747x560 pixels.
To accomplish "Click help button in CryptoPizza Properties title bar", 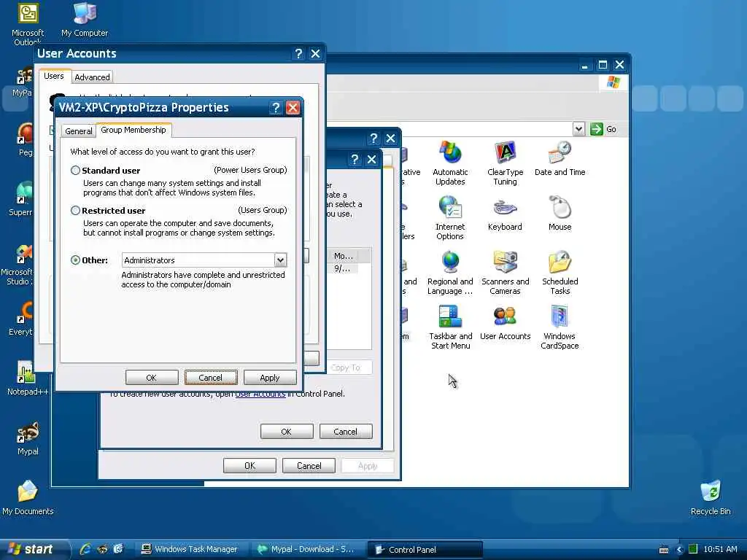I will [275, 108].
